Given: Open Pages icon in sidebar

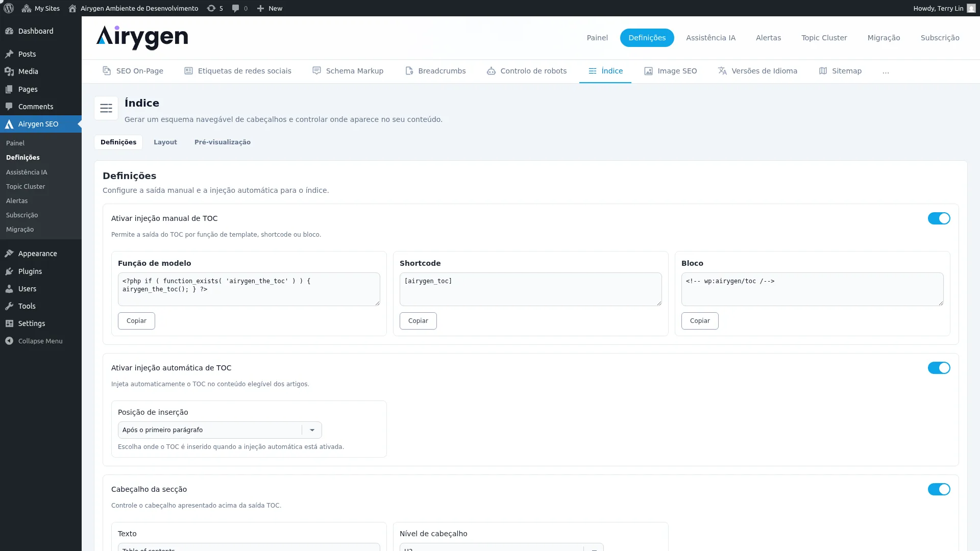Looking at the screenshot, I should point(9,89).
